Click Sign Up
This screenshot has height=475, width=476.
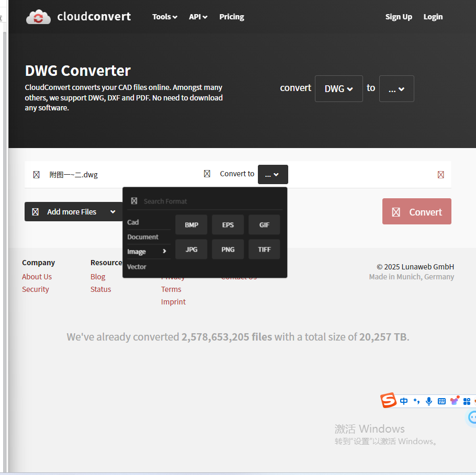pos(399,17)
